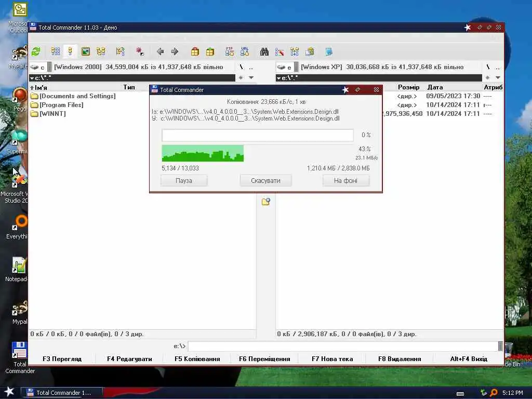Click the 5:12 PM taskbar clock
This screenshot has width=532, height=399.
(513, 393)
